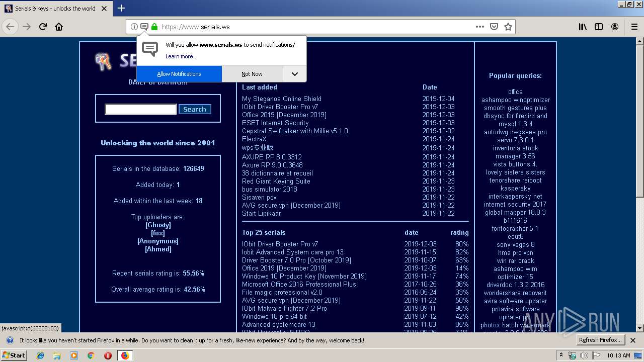The image size is (644, 362).
Task: Open the Windows Start menu
Action: point(14,355)
